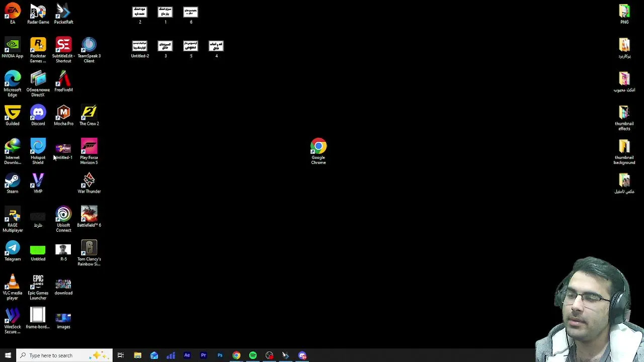Open the Hotspot Shield shortcut
This screenshot has width=644, height=362.
[x=38, y=151]
